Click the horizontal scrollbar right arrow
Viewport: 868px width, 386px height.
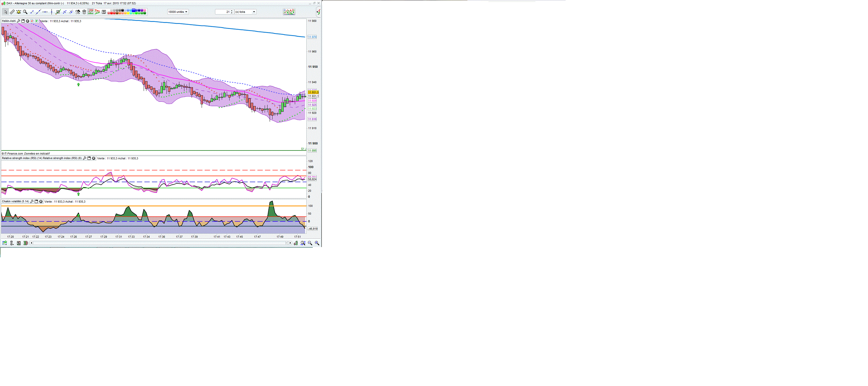[x=290, y=243]
